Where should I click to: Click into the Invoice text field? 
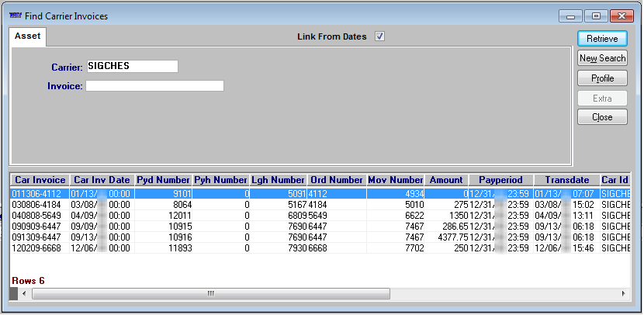[154, 86]
